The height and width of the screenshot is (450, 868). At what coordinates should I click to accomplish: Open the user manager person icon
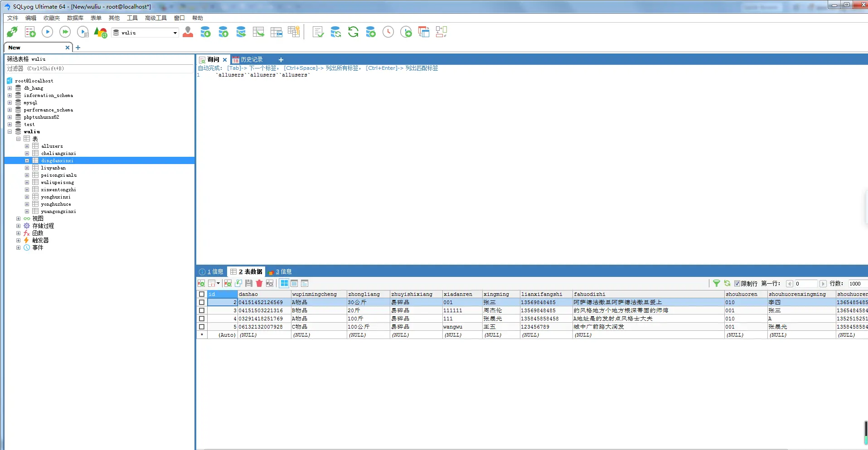(x=188, y=32)
